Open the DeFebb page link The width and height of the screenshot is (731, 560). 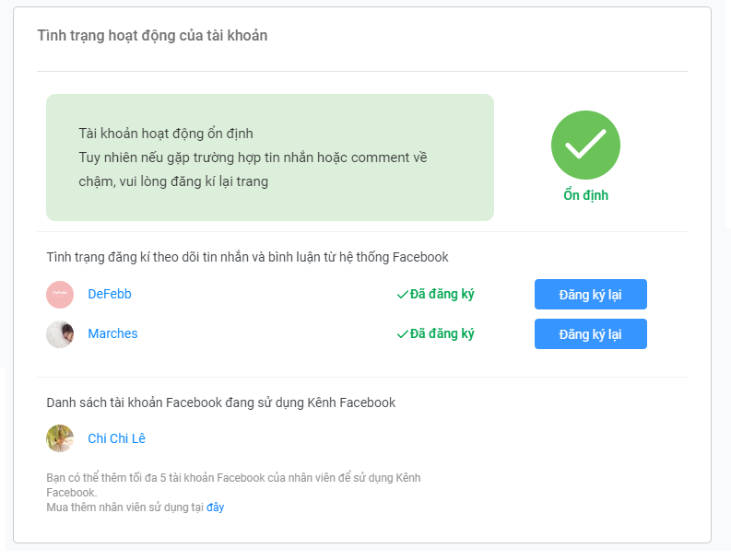(x=110, y=294)
